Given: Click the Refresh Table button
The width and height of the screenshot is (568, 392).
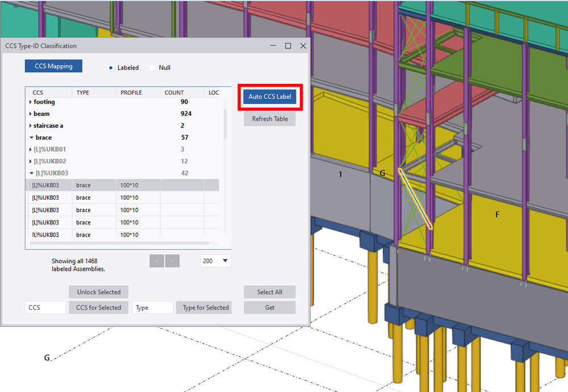Looking at the screenshot, I should coord(269,119).
